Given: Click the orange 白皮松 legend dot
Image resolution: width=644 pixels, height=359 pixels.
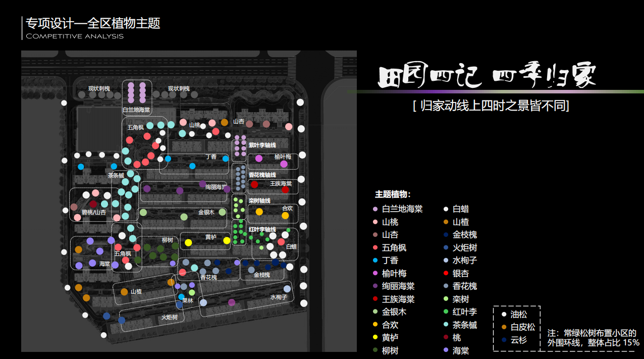Looking at the screenshot, I should click(x=503, y=327).
